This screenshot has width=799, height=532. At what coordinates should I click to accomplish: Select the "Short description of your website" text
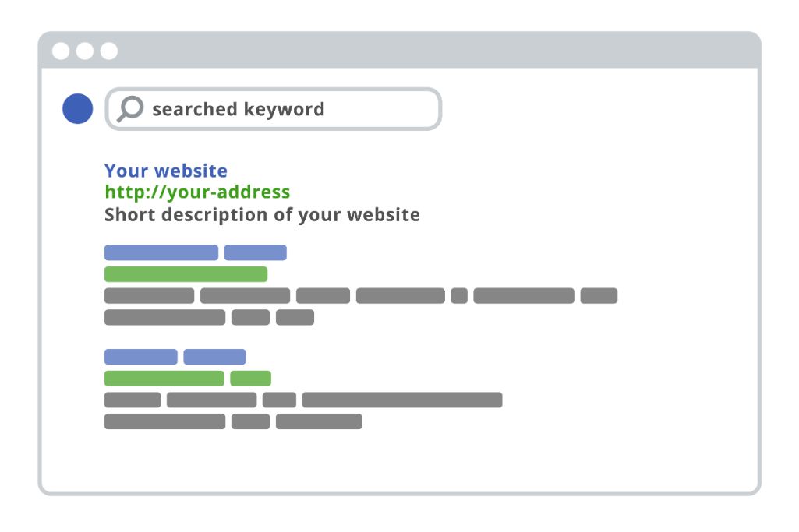pos(262,214)
